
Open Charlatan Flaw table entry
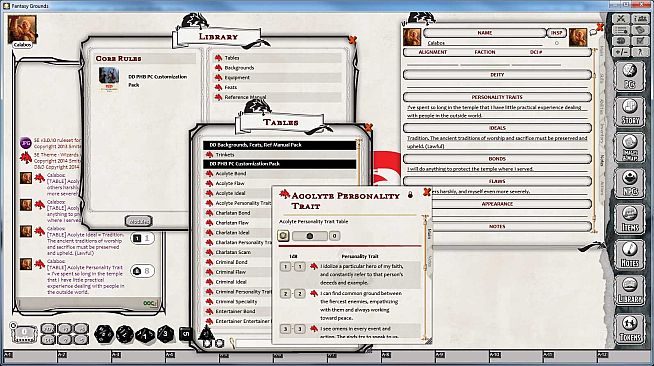point(232,223)
